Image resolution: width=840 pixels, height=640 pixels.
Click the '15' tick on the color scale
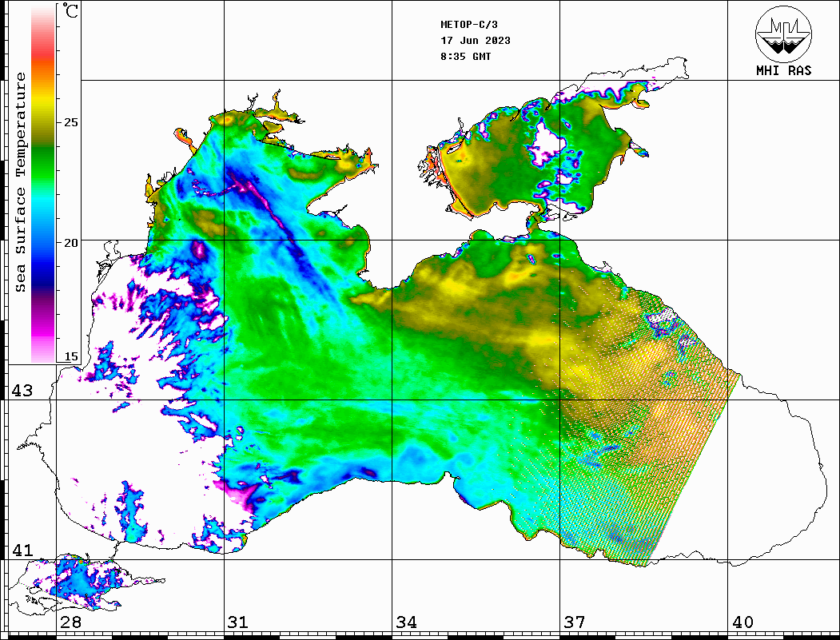[70, 356]
